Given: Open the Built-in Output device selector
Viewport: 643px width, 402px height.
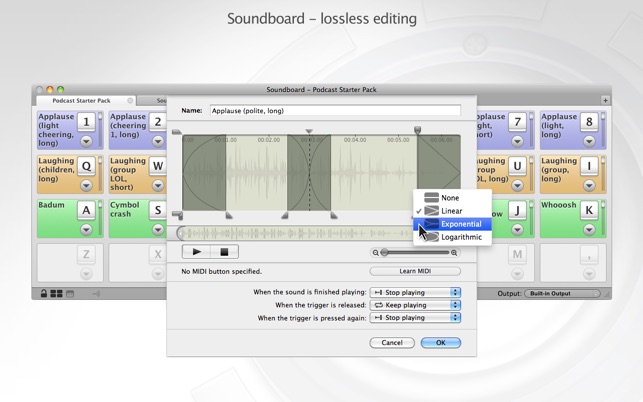Looking at the screenshot, I should point(562,294).
